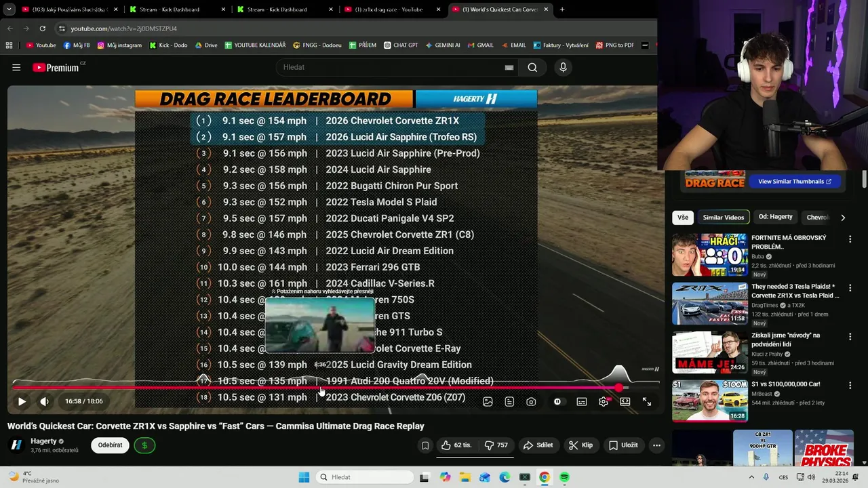Open options for MrBeast $100,000,000 Car video
The height and width of the screenshot is (488, 868).
850,386
